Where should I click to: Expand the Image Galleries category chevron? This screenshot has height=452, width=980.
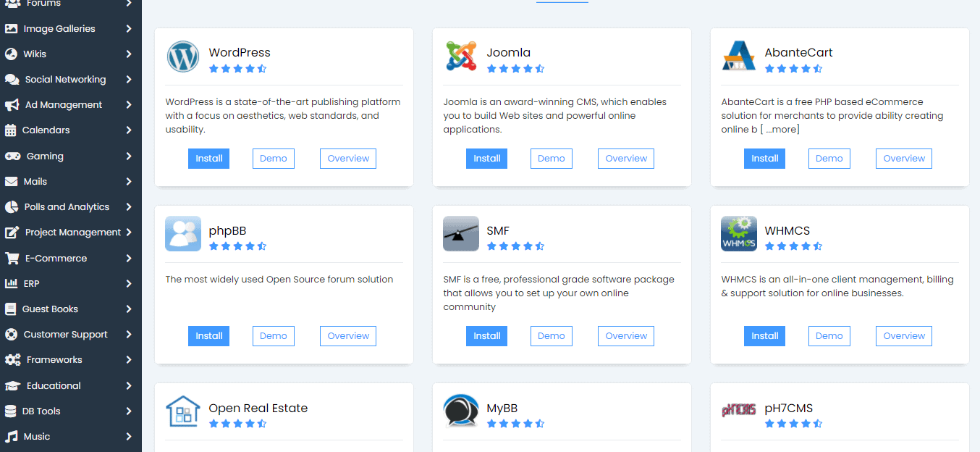coord(128,29)
